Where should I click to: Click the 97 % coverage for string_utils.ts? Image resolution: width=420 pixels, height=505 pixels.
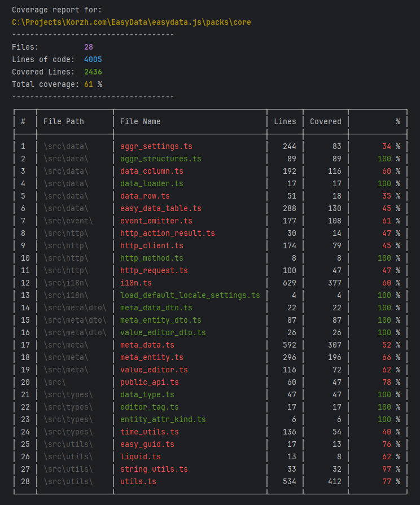point(391,469)
